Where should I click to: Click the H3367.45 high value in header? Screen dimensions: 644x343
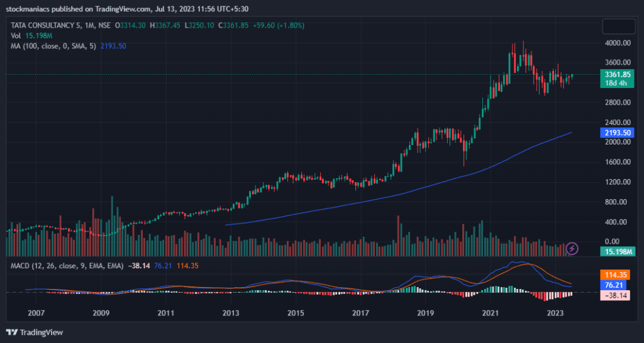[x=165, y=25]
